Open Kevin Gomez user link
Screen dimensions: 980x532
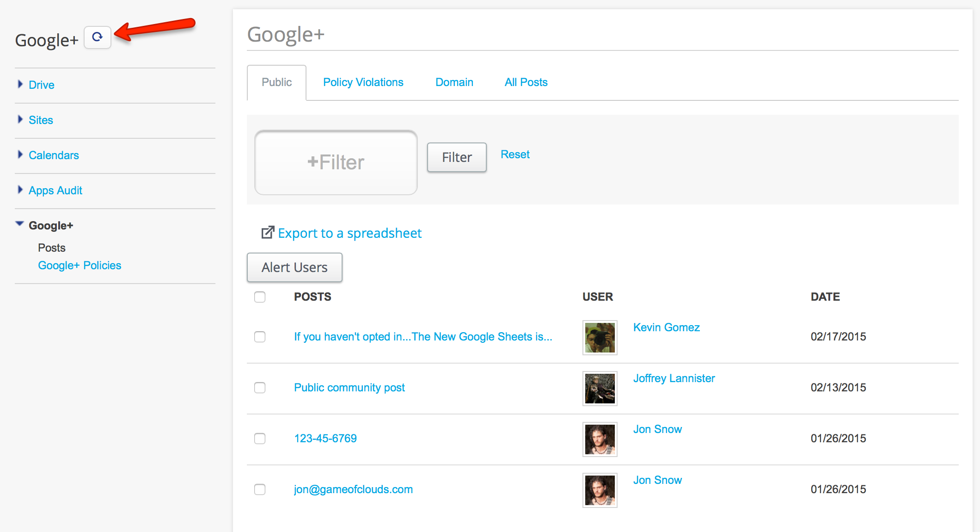pos(667,328)
